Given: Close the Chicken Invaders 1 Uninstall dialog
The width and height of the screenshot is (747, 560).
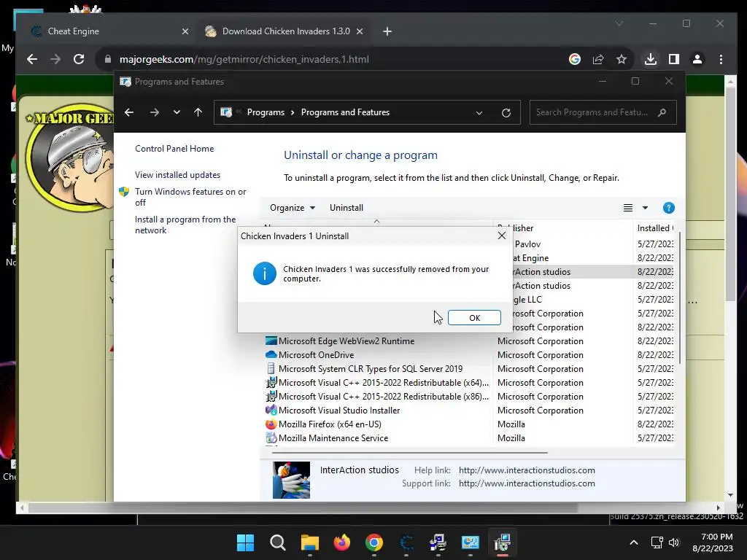Looking at the screenshot, I should pyautogui.click(x=502, y=236).
